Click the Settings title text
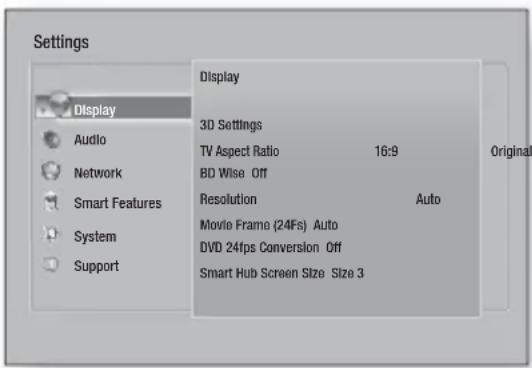 click(61, 42)
